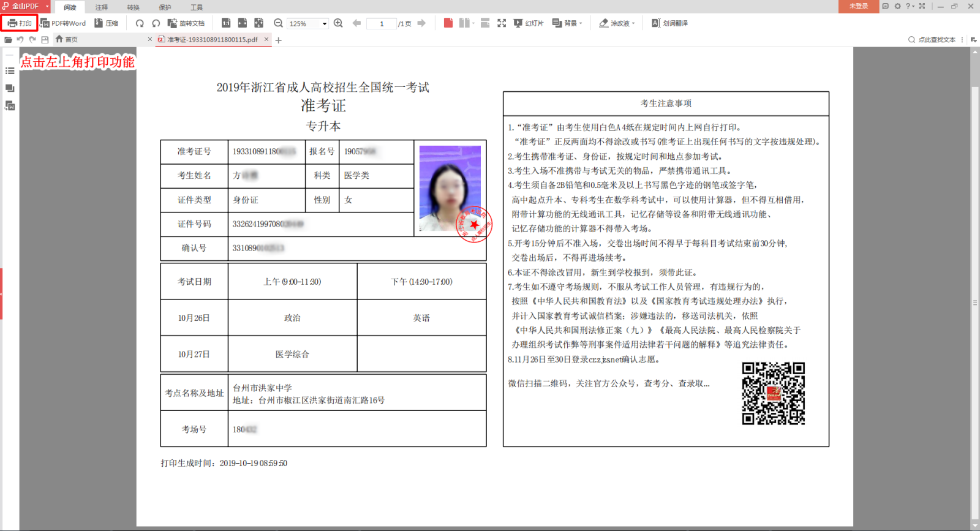Screen dimensions: 980x531
Task: Click the 未登录 login button
Action: click(x=858, y=6)
